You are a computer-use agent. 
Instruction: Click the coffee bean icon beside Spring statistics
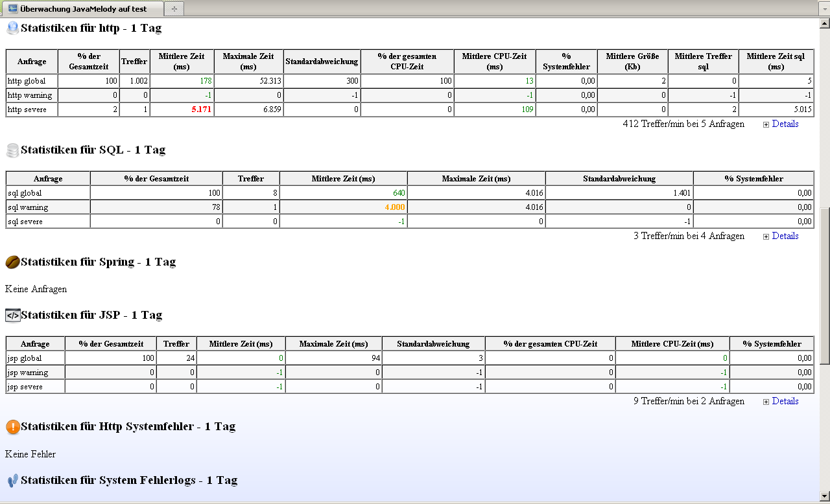click(x=12, y=262)
